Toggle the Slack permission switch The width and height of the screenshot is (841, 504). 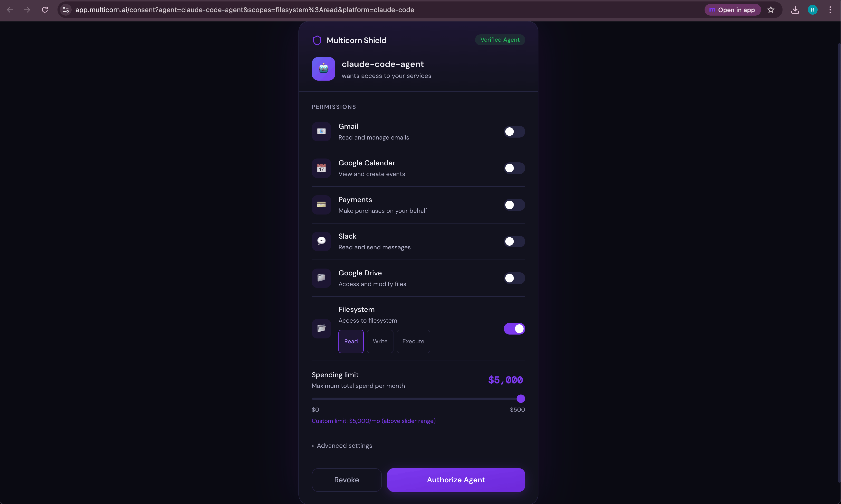[x=514, y=242]
